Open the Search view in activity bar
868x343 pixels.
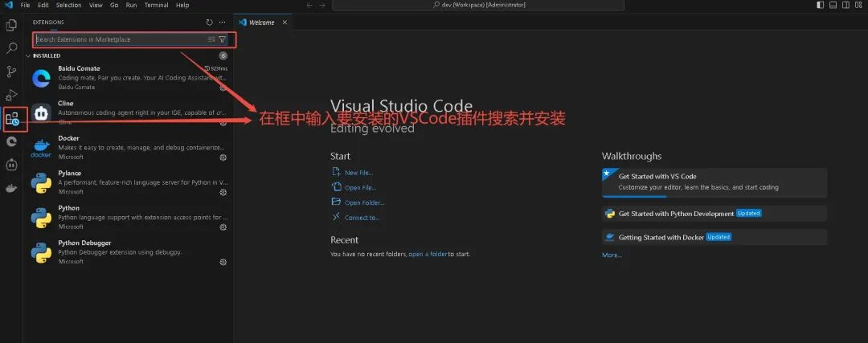[x=11, y=48]
